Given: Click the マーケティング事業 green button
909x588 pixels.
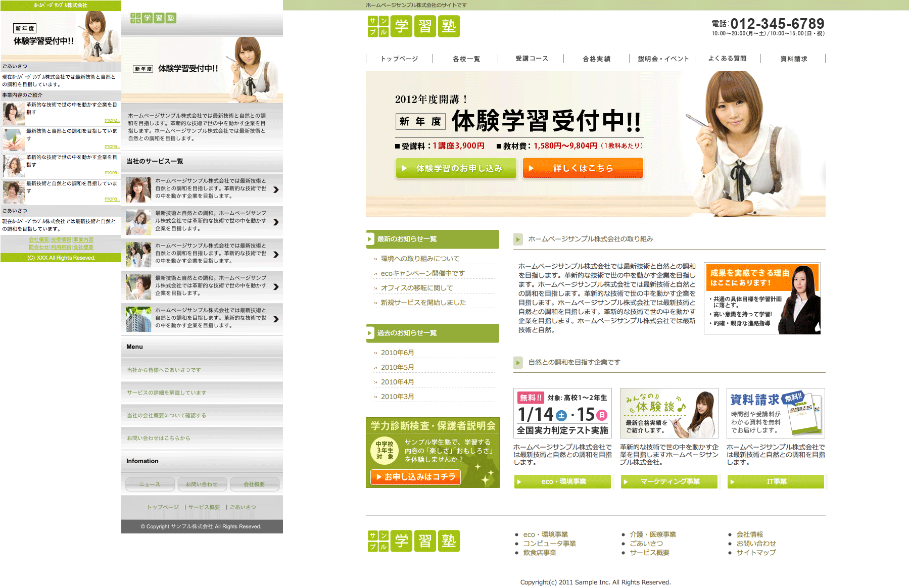Looking at the screenshot, I should (x=669, y=482).
